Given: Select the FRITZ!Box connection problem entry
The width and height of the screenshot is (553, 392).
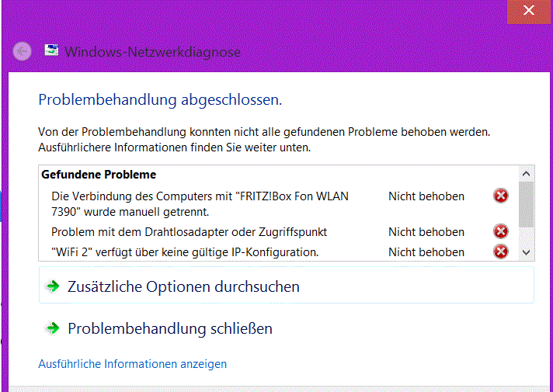Looking at the screenshot, I should tap(200, 203).
